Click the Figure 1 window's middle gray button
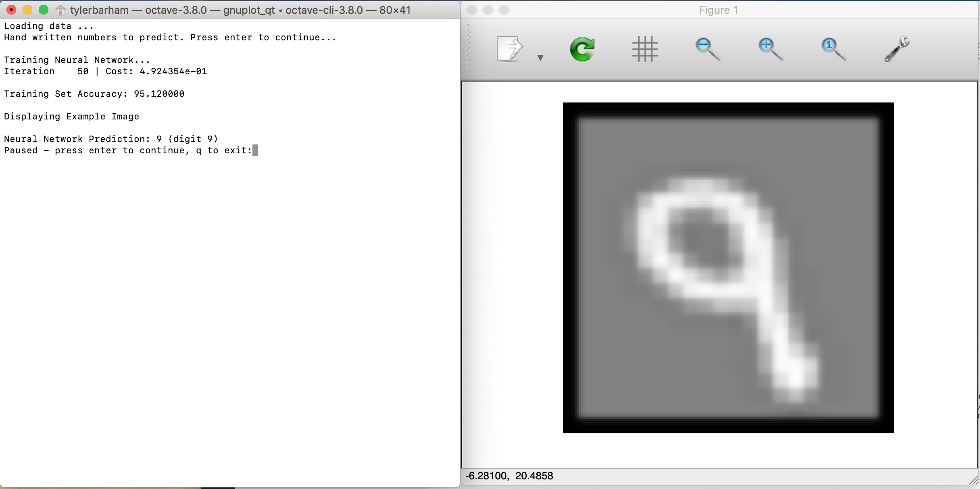Image resolution: width=980 pixels, height=489 pixels. pos(488,10)
